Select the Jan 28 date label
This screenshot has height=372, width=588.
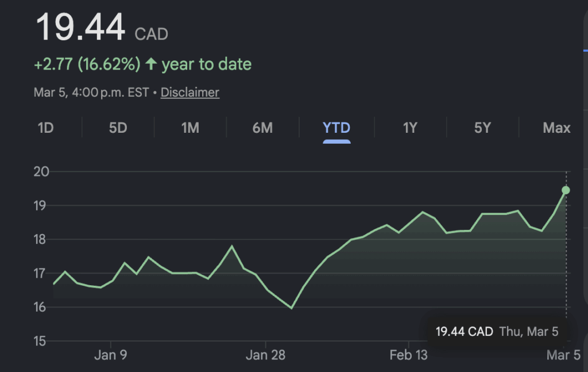[265, 355]
